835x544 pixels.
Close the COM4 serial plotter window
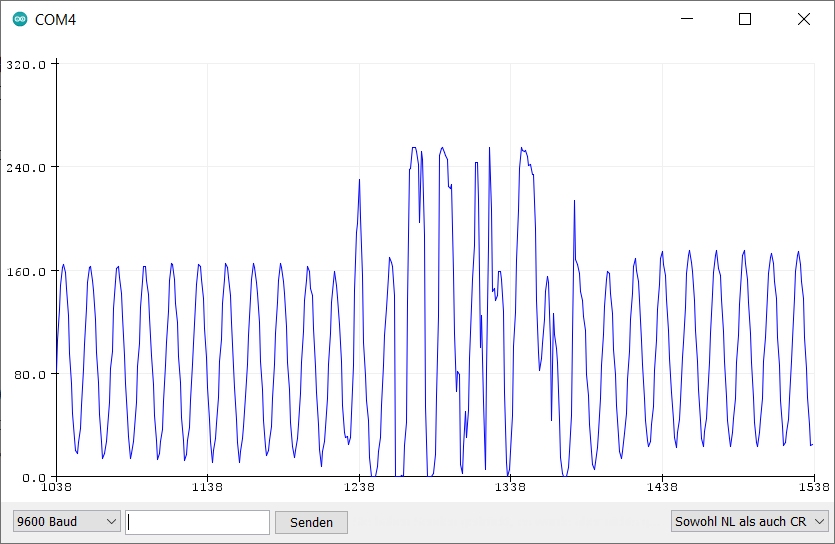click(804, 19)
